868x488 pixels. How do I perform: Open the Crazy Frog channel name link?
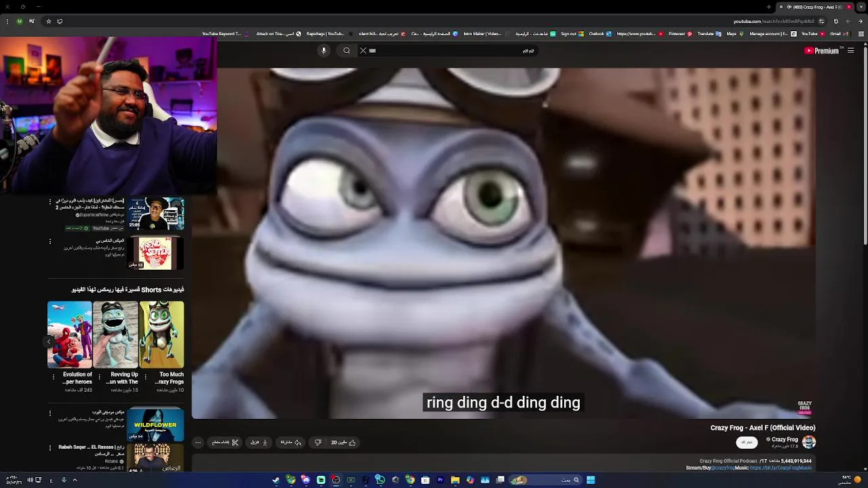point(785,439)
